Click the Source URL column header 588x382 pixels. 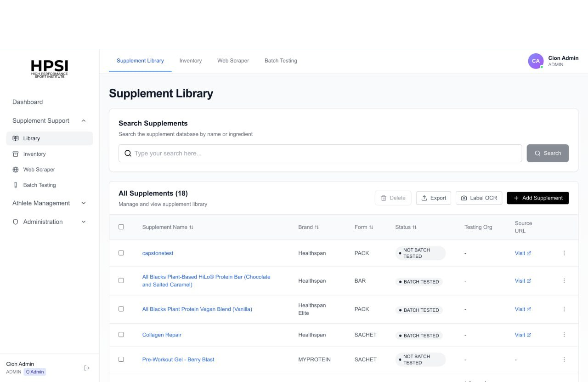(x=523, y=227)
